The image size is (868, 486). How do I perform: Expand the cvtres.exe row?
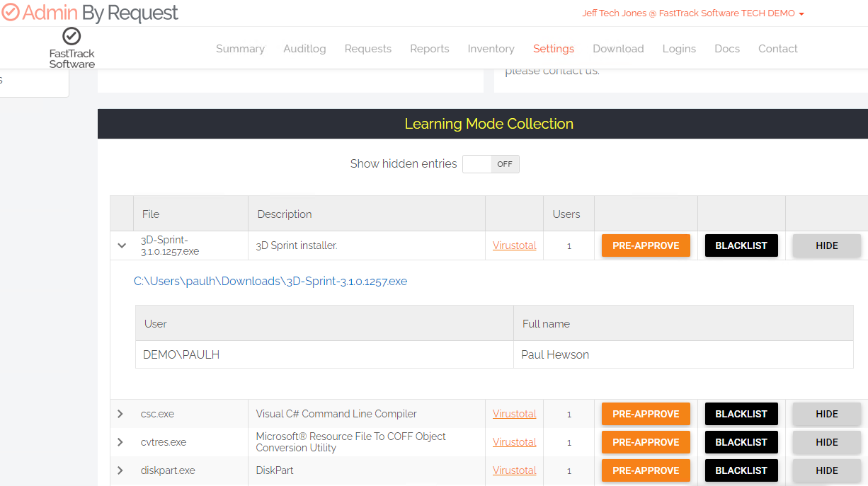coord(120,442)
